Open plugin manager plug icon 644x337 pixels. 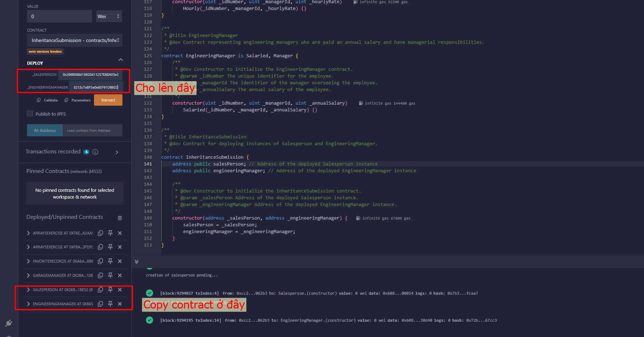coord(9,323)
